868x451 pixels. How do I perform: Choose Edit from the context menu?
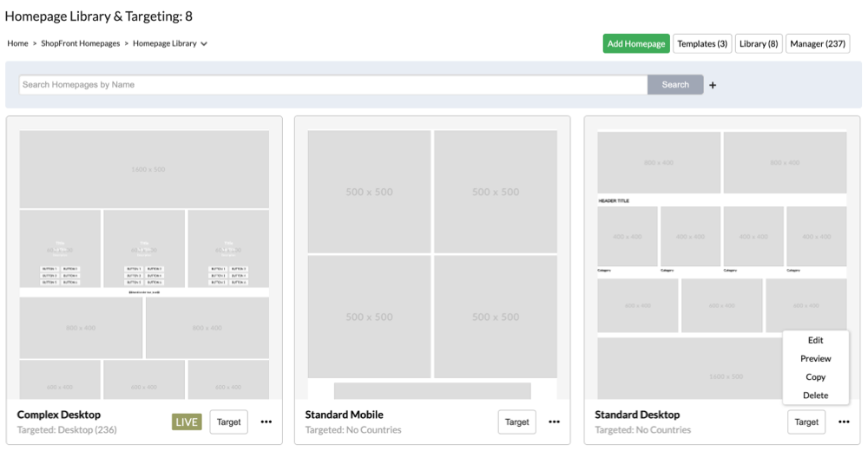click(x=815, y=340)
